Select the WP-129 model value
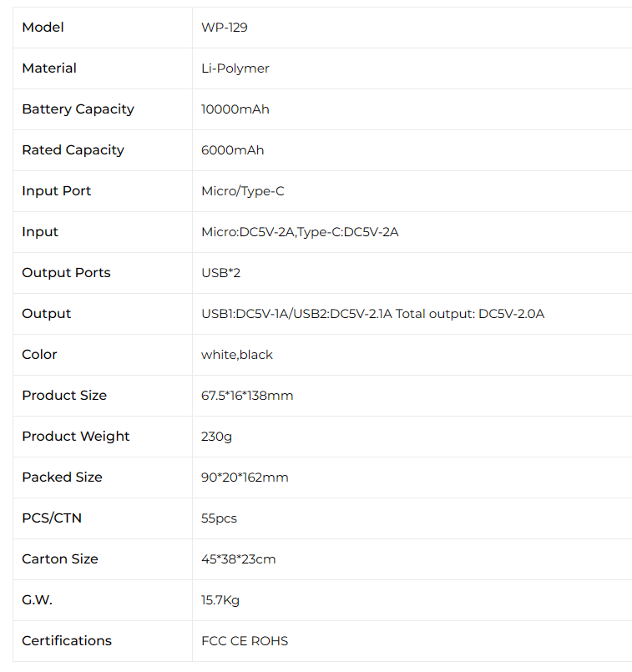 pyautogui.click(x=224, y=28)
